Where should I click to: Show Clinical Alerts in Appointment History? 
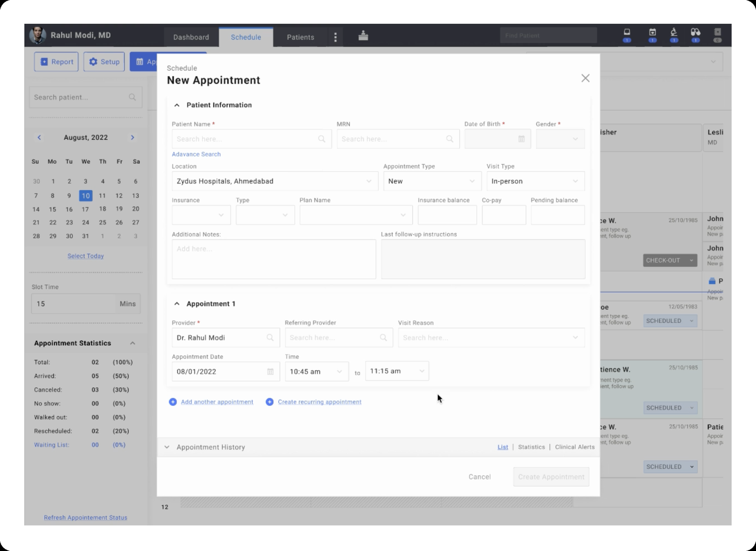click(575, 447)
